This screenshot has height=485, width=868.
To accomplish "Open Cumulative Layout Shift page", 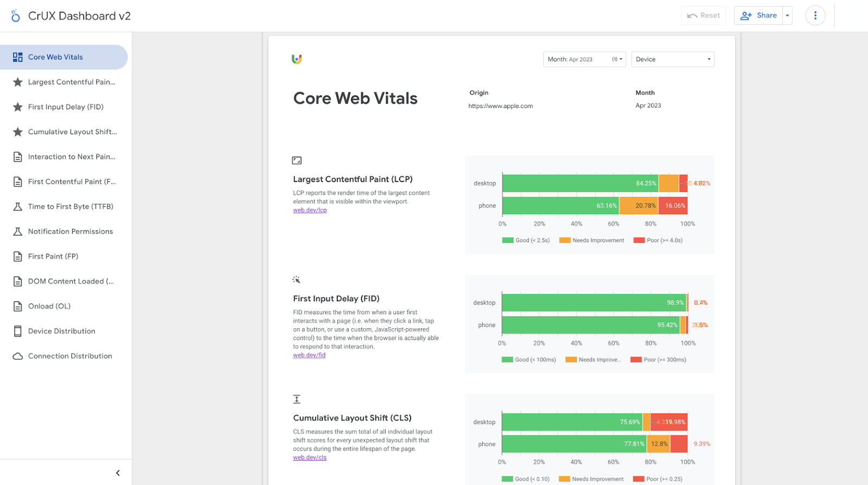I will [63, 132].
